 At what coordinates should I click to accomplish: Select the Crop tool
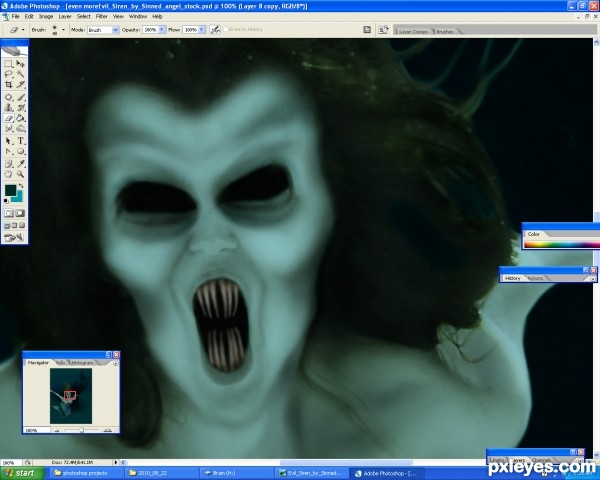[x=8, y=84]
